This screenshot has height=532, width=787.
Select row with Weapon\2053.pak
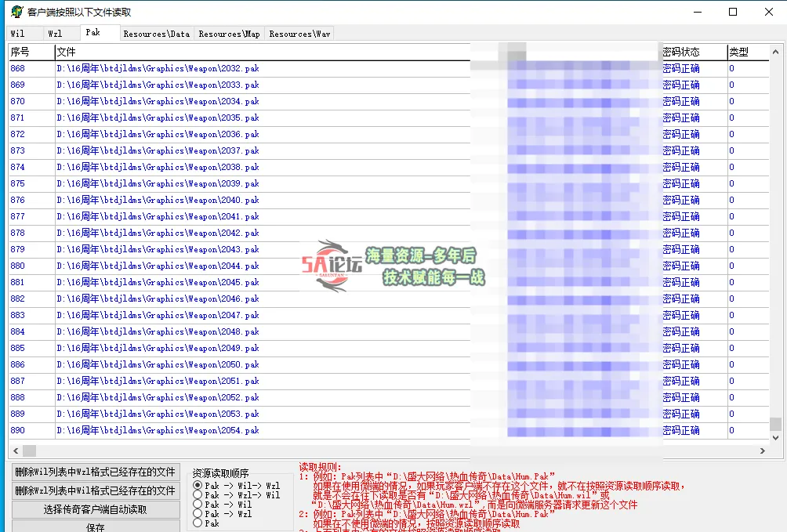[389, 414]
